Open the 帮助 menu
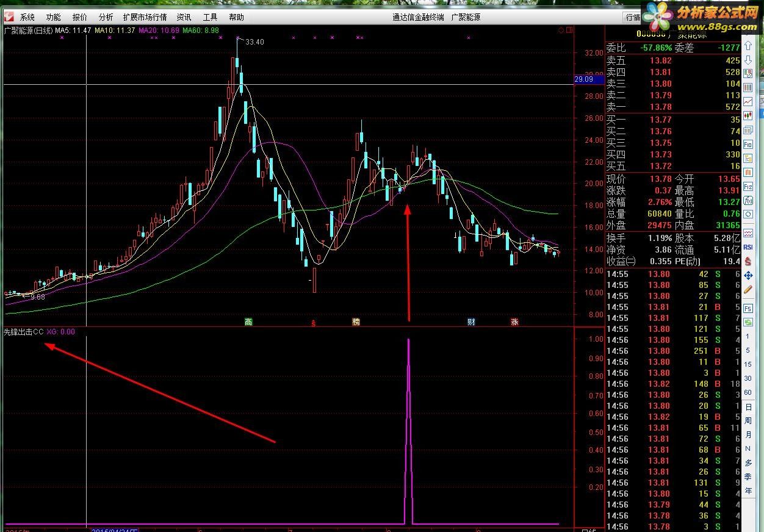Viewport: 764px width, 532px height. tap(236, 17)
